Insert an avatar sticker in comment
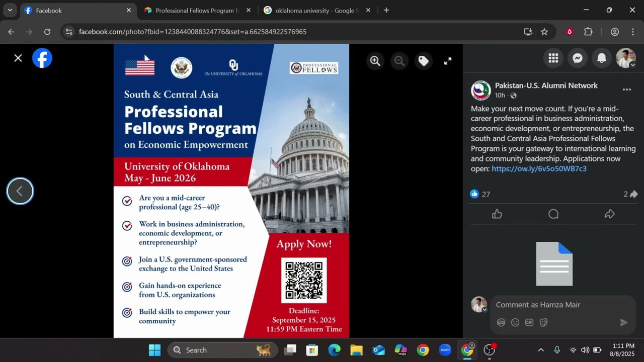The image size is (644, 362). [501, 323]
